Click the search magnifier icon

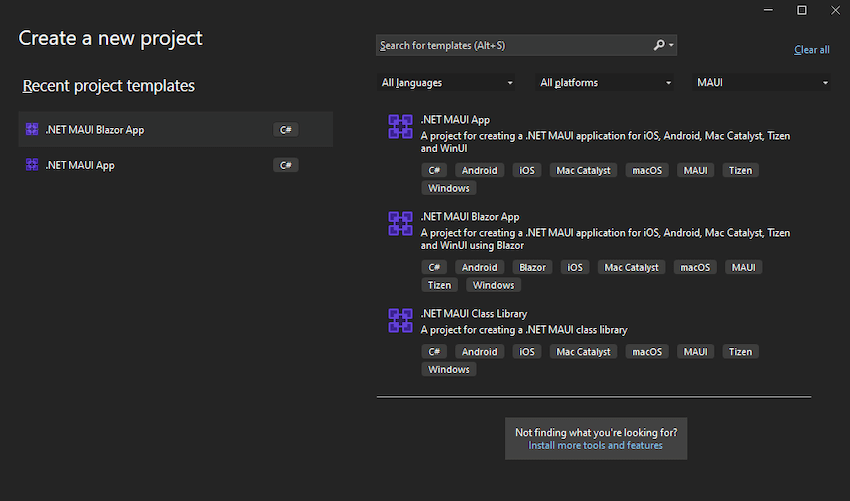pyautogui.click(x=659, y=45)
